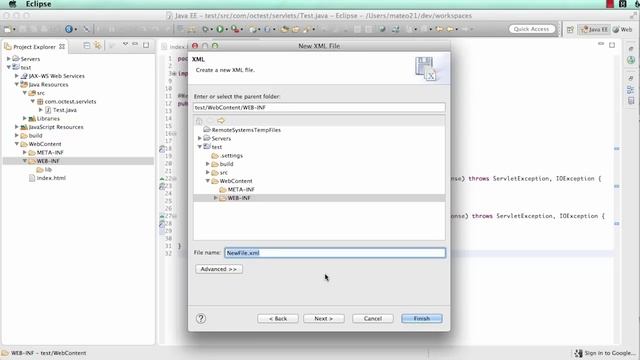
Task: Select build folder in Project Explorer
Action: [35, 136]
